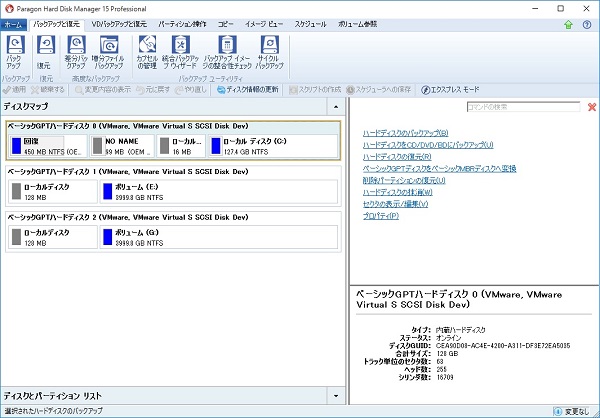
Task: Click 適用 apply toolbar button
Action: (x=14, y=90)
